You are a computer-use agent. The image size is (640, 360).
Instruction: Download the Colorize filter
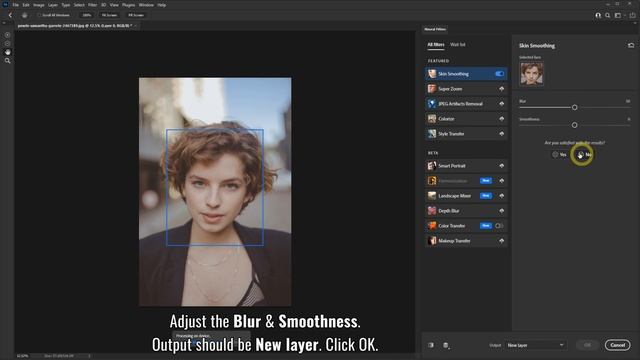pyautogui.click(x=501, y=119)
